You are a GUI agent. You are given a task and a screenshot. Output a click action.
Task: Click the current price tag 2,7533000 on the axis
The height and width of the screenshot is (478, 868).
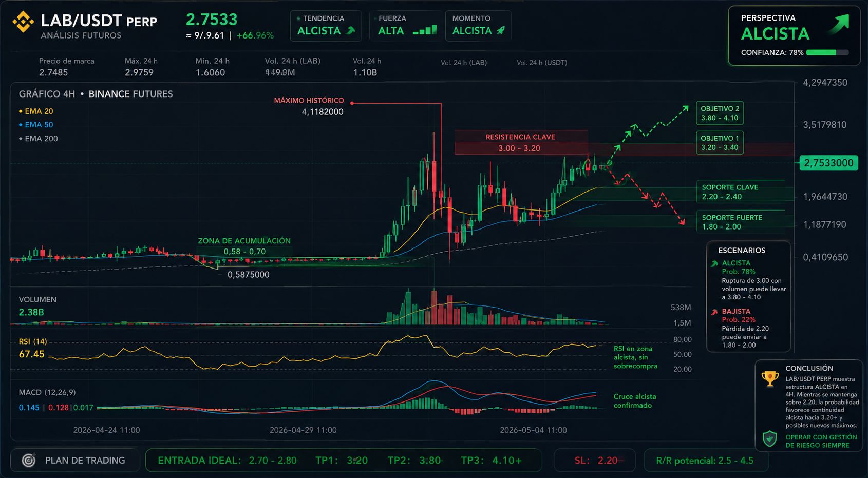coord(828,163)
